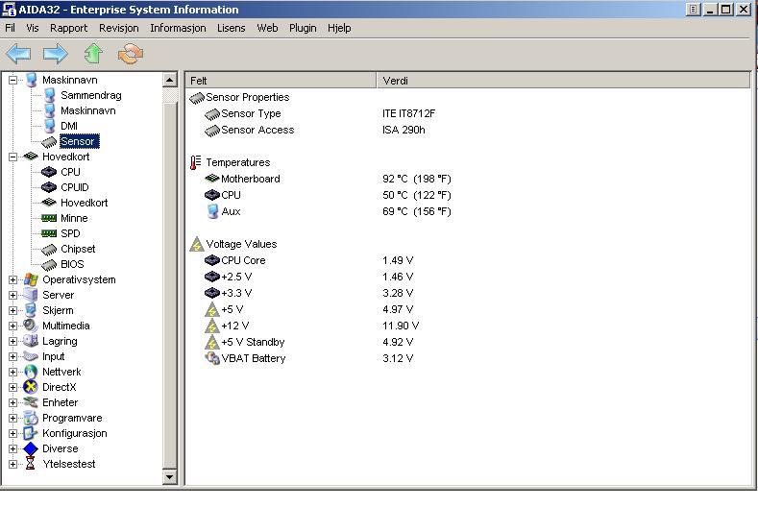Open the Rapport menu
The width and height of the screenshot is (758, 532).
(68, 28)
